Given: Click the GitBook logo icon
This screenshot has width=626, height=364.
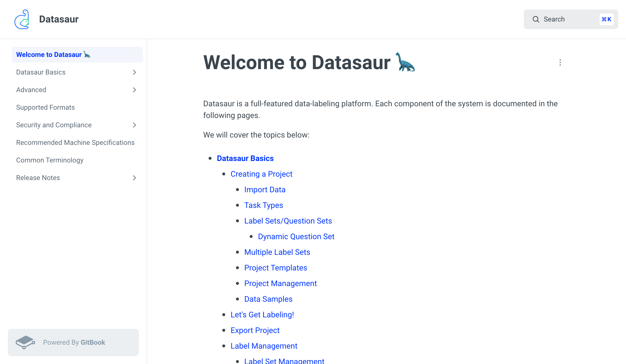Looking at the screenshot, I should 25,343.
